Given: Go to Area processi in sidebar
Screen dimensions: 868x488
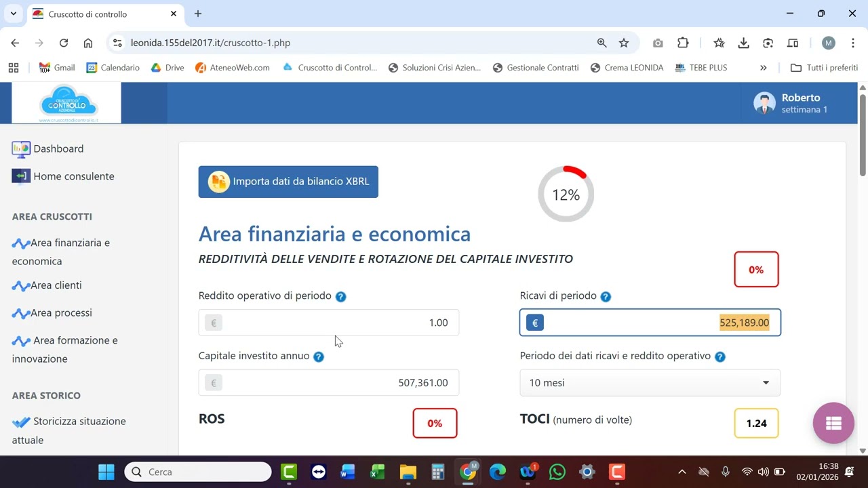Looking at the screenshot, I should [x=61, y=313].
